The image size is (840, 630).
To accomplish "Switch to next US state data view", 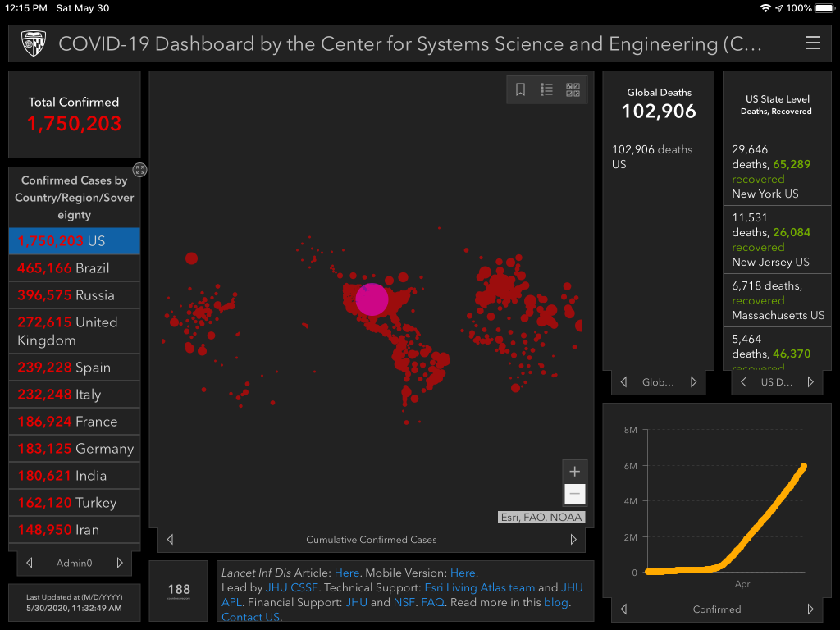I will coord(810,382).
